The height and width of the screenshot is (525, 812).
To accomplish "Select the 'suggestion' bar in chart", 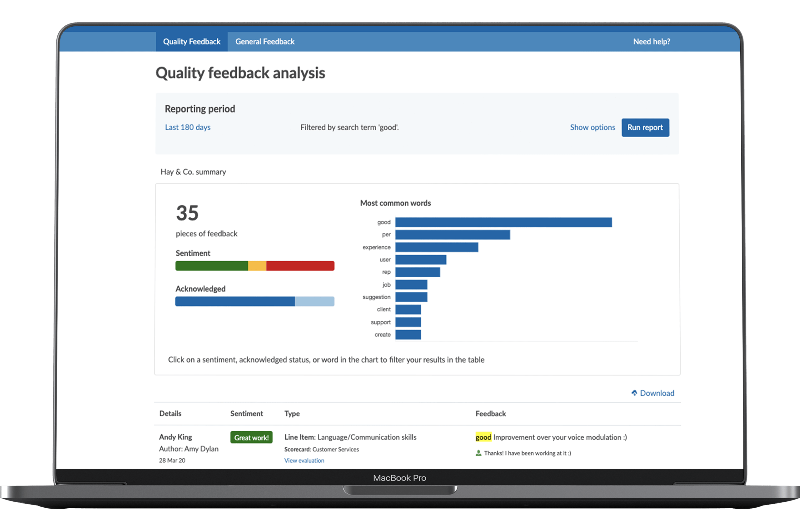I will [411, 297].
